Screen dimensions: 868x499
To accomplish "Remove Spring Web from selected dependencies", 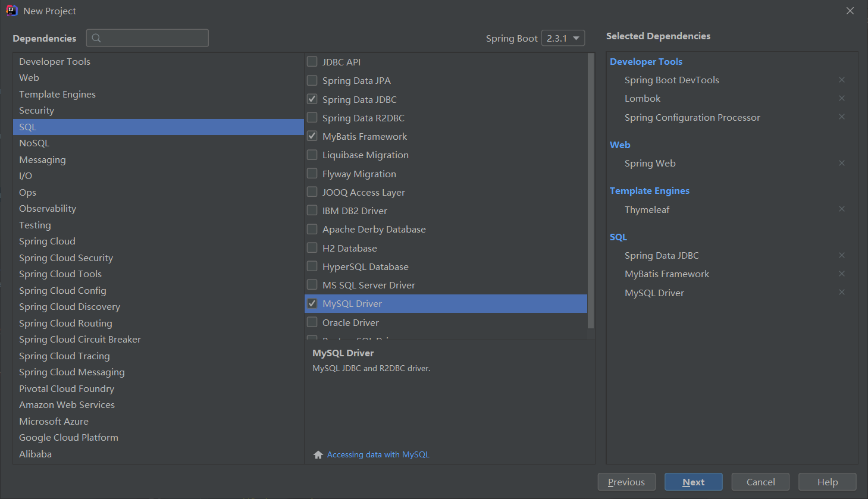I will coord(842,163).
